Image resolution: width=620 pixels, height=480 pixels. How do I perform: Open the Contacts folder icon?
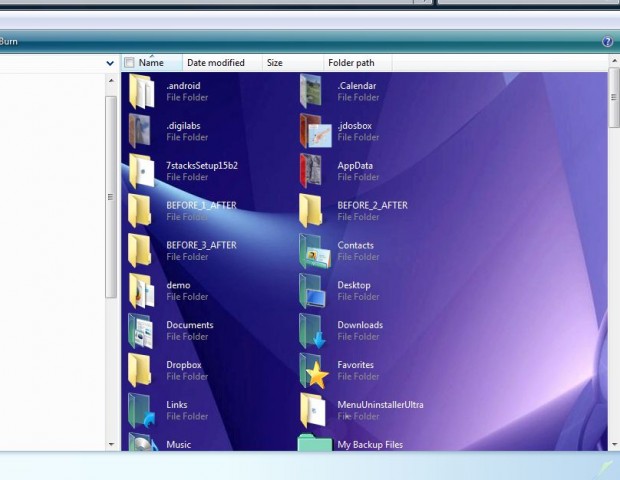pyautogui.click(x=314, y=251)
